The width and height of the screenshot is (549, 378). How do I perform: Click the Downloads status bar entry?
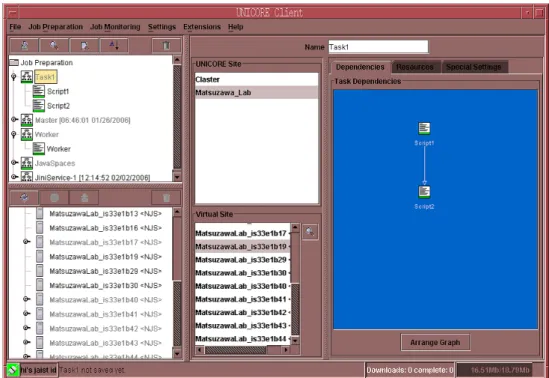(x=409, y=370)
